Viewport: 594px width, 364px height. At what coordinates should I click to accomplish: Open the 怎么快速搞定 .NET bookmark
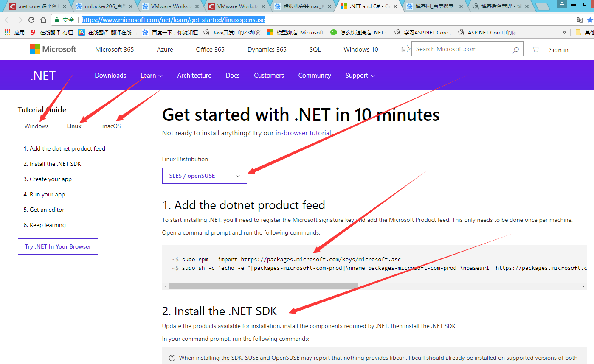359,32
